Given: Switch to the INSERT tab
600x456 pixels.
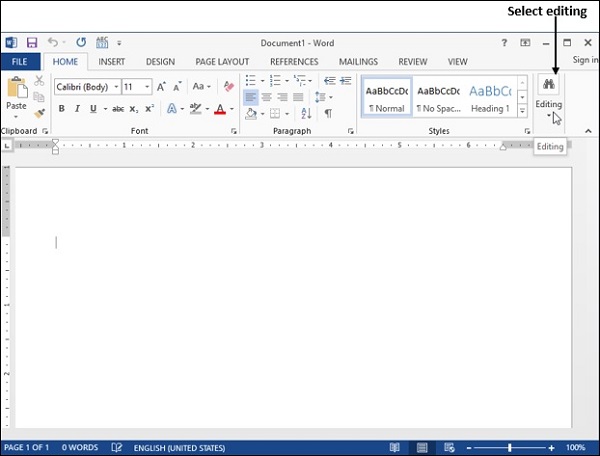Looking at the screenshot, I should click(x=111, y=62).
